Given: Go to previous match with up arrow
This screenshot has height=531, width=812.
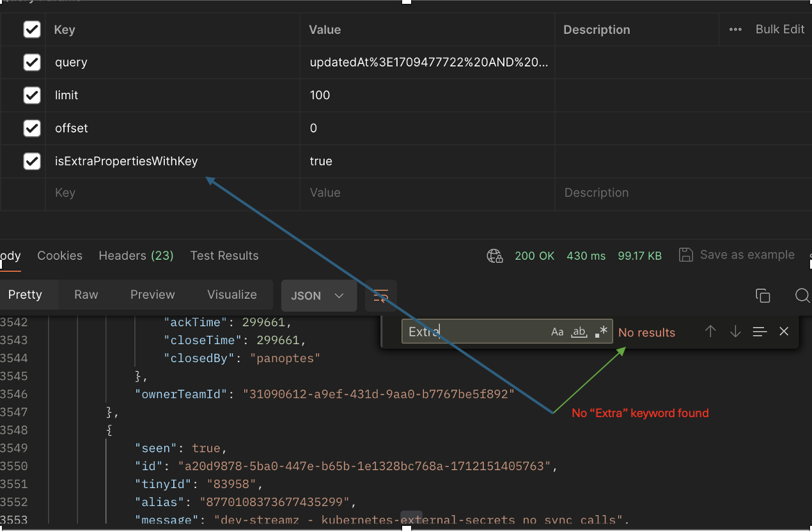Looking at the screenshot, I should [710, 331].
